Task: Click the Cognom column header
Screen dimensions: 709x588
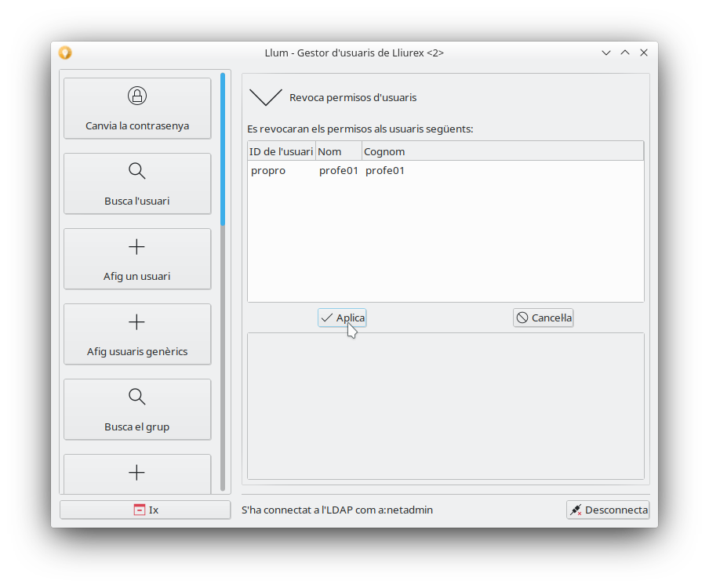Action: [x=502, y=151]
